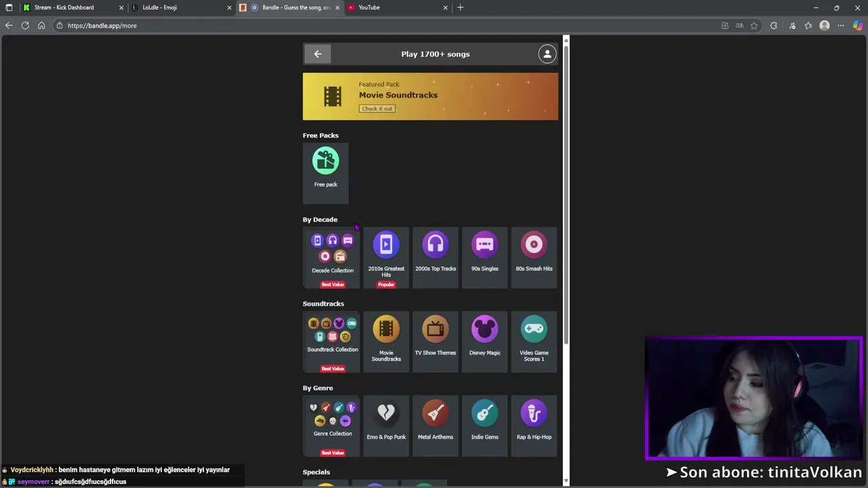868x488 pixels.
Task: Open the Indie Gems pack
Action: (x=485, y=426)
